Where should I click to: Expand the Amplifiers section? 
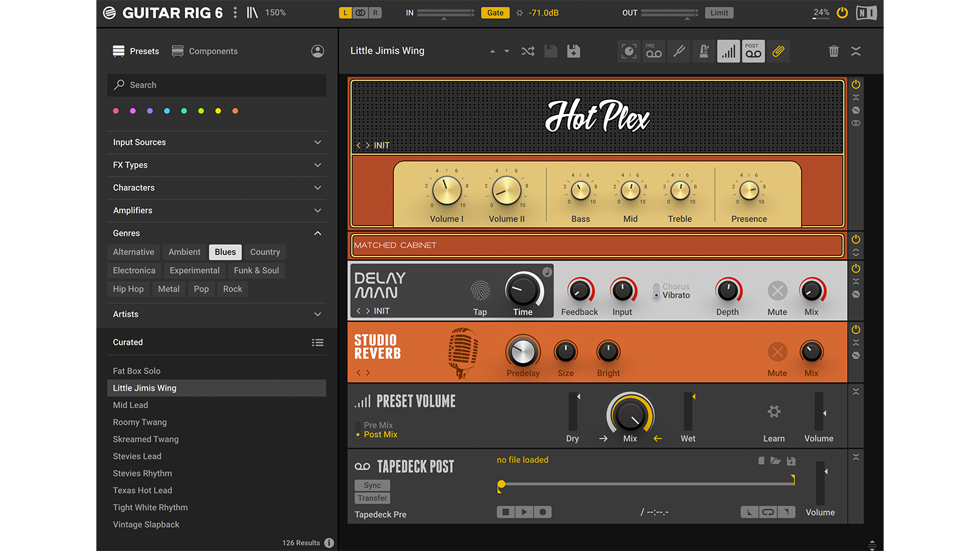(317, 210)
